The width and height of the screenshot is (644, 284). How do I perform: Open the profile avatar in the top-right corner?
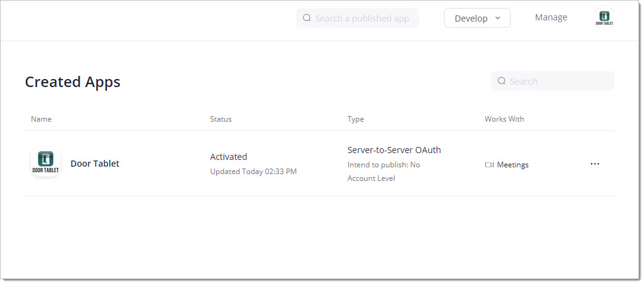coord(604,19)
